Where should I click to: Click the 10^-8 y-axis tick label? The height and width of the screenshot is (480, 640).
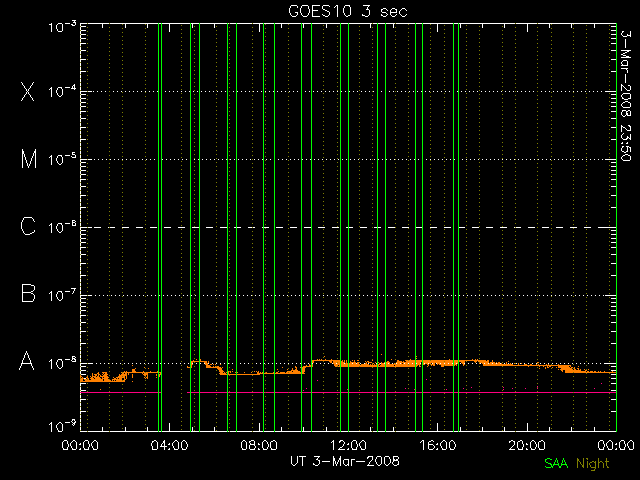62,363
